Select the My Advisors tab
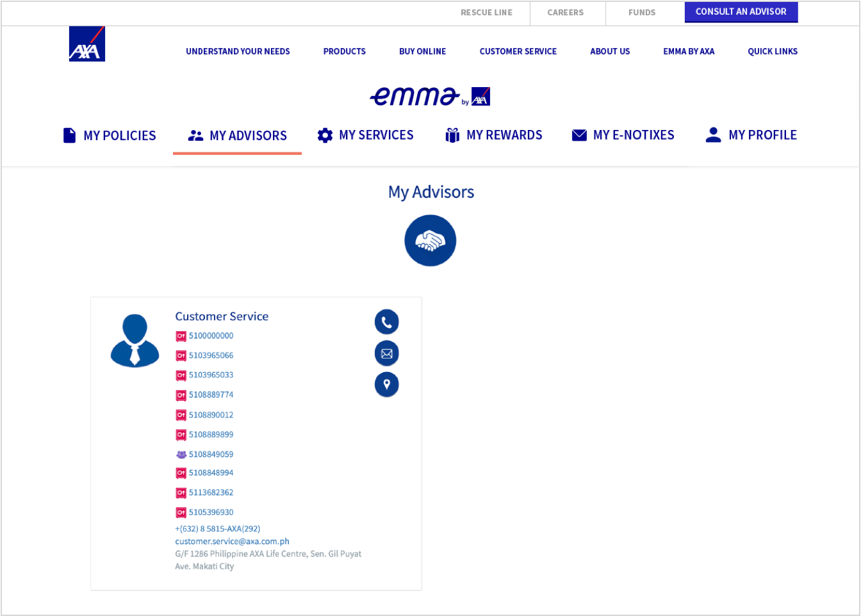The width and height of the screenshot is (861, 616). pyautogui.click(x=238, y=136)
